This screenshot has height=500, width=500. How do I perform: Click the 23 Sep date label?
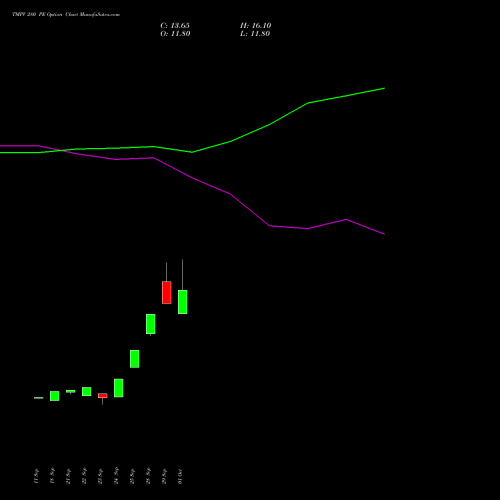coord(100,476)
